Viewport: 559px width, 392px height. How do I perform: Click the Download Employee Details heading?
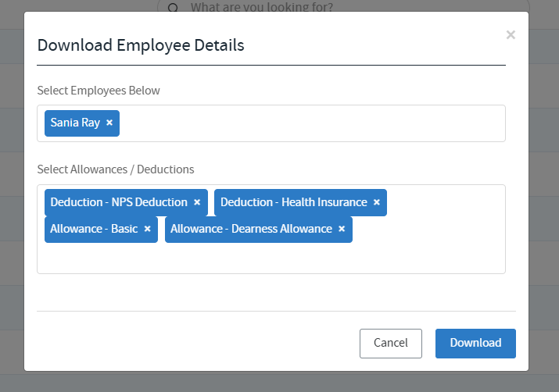click(141, 45)
